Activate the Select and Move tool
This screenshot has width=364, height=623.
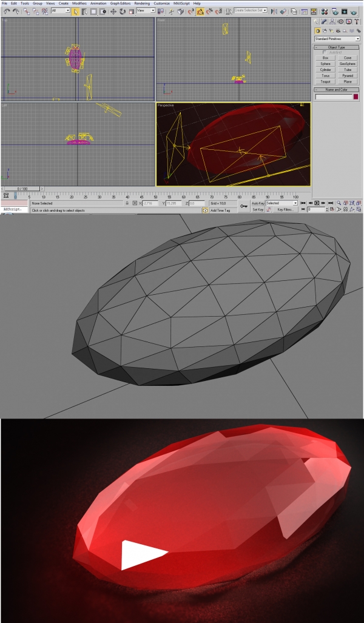113,12
